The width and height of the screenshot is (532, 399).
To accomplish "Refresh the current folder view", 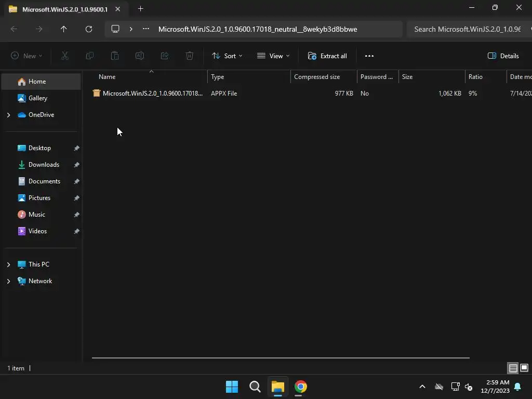I will (89, 29).
